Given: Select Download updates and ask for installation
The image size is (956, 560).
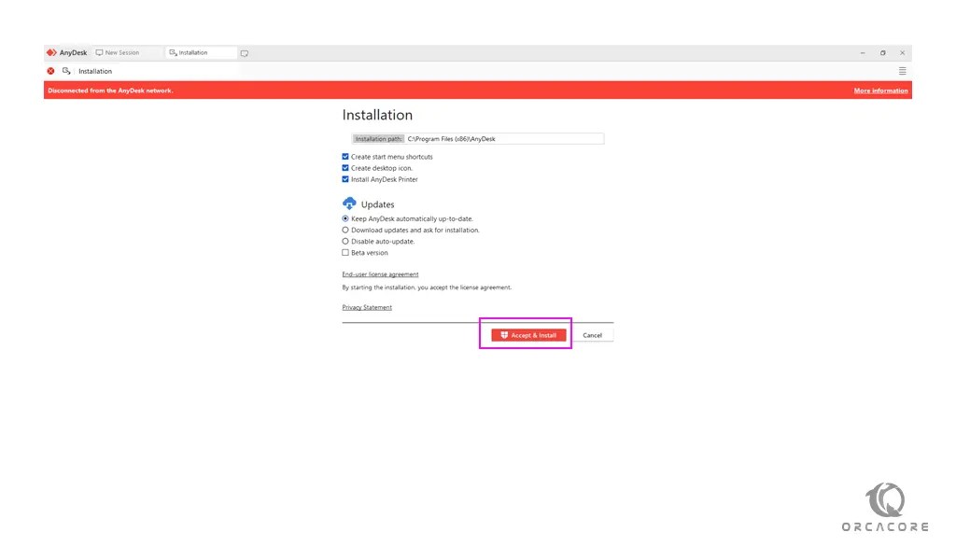Looking at the screenshot, I should click(345, 230).
